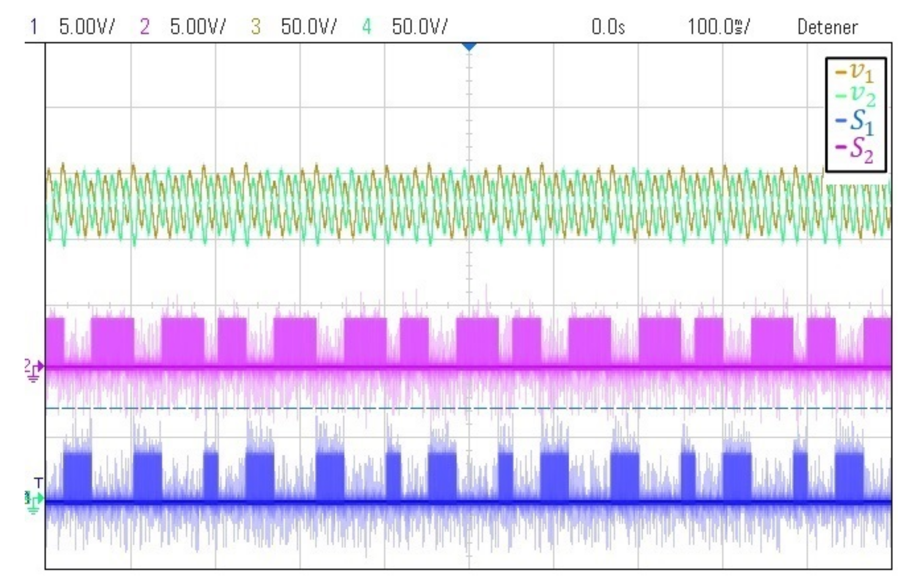Click the trigger level T marker

(x=38, y=482)
